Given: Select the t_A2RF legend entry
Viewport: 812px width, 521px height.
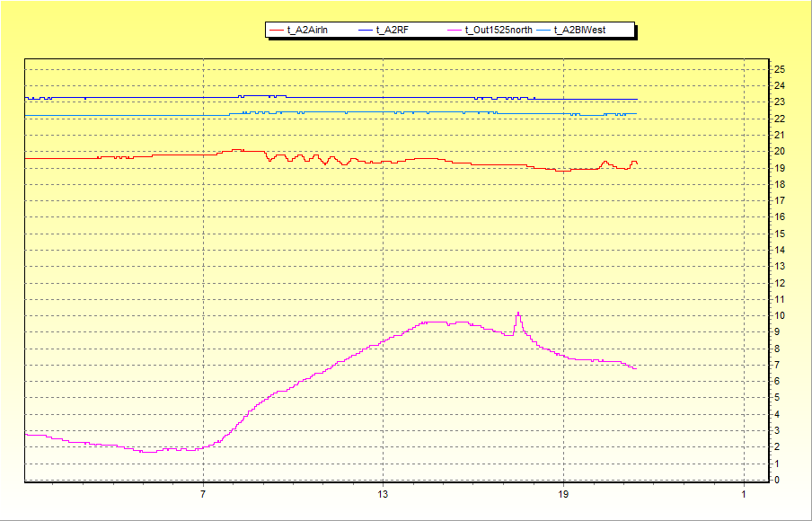Looking at the screenshot, I should (x=392, y=31).
